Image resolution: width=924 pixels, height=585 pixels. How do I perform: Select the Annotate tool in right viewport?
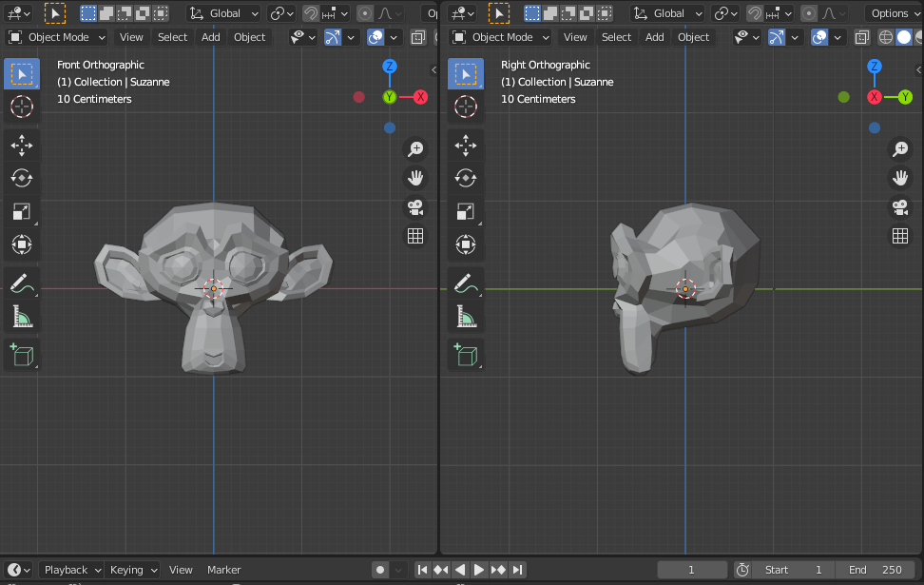(466, 283)
